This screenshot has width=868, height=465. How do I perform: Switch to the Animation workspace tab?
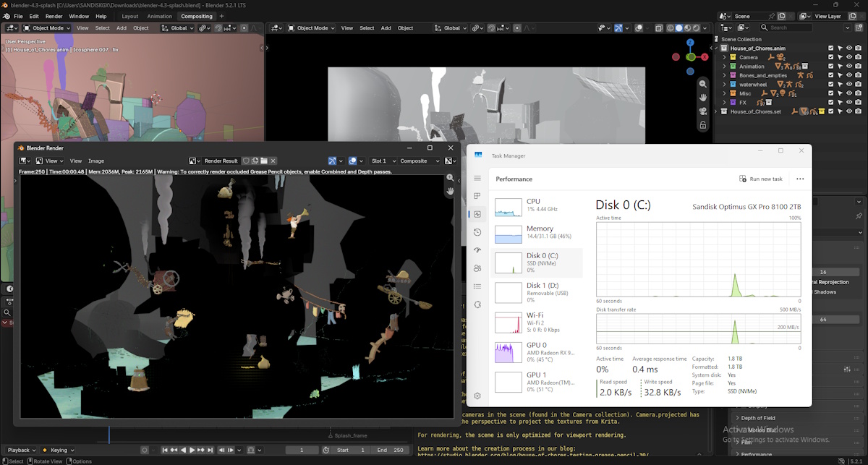pyautogui.click(x=159, y=16)
